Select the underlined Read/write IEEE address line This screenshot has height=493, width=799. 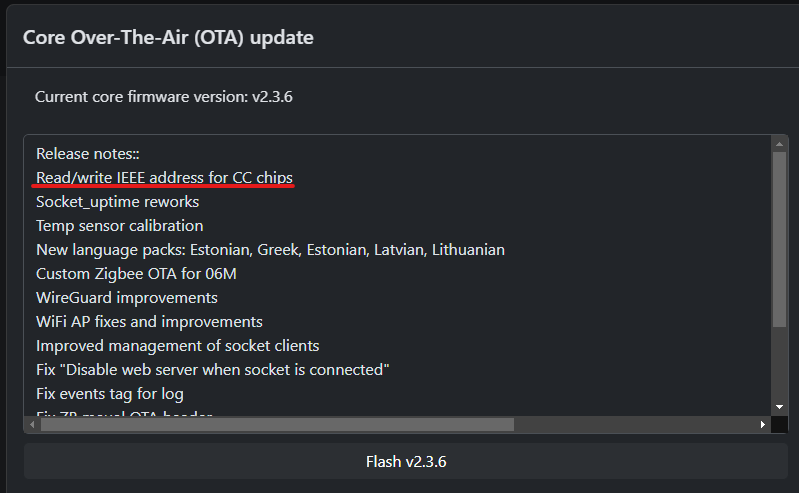click(x=164, y=178)
